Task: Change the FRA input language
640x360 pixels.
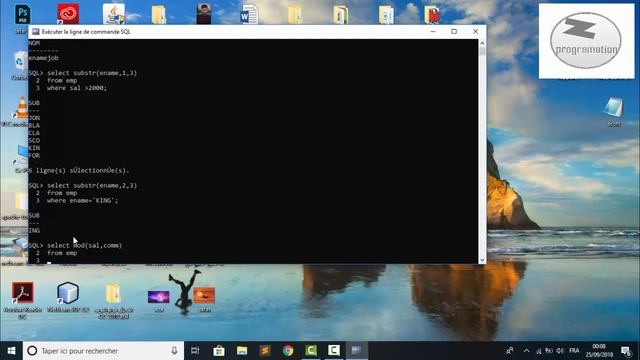Action: [x=574, y=351]
